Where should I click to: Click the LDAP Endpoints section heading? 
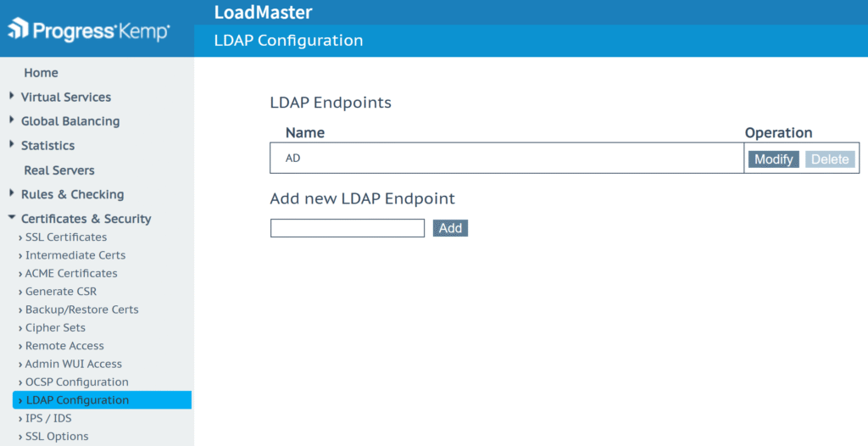[x=331, y=103]
